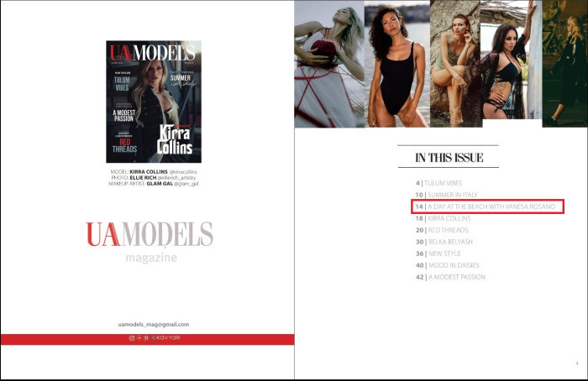
Task: Open the uamodels_mag@gmail.com email link
Action: click(154, 325)
